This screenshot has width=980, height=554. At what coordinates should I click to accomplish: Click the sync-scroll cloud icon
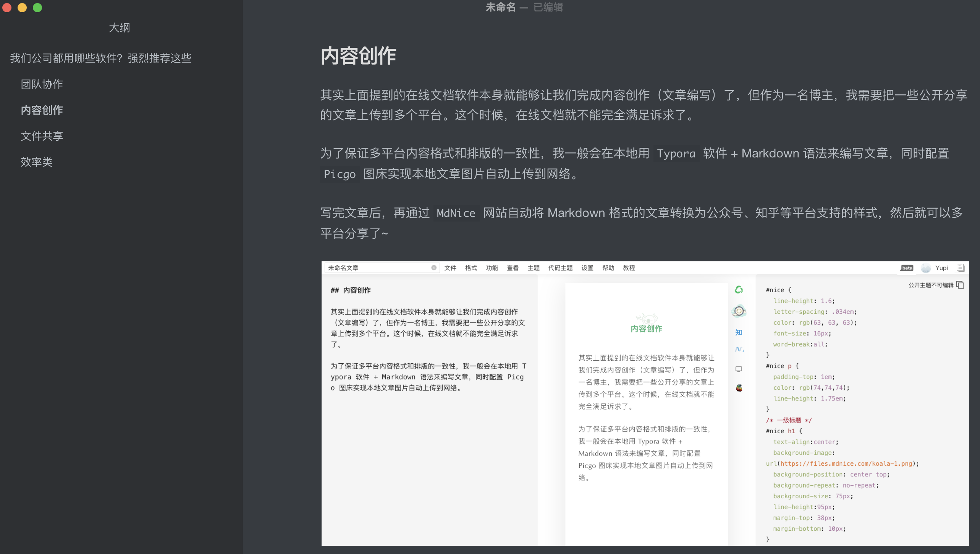point(739,311)
